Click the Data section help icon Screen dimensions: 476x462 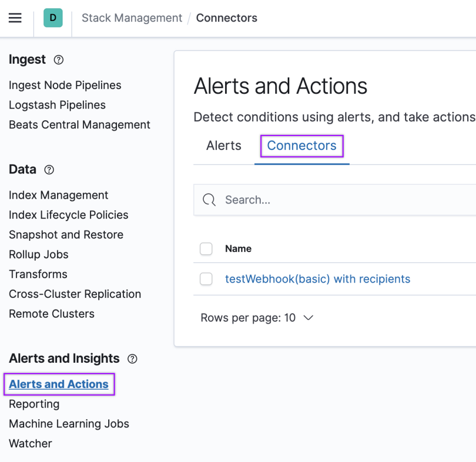[49, 170]
